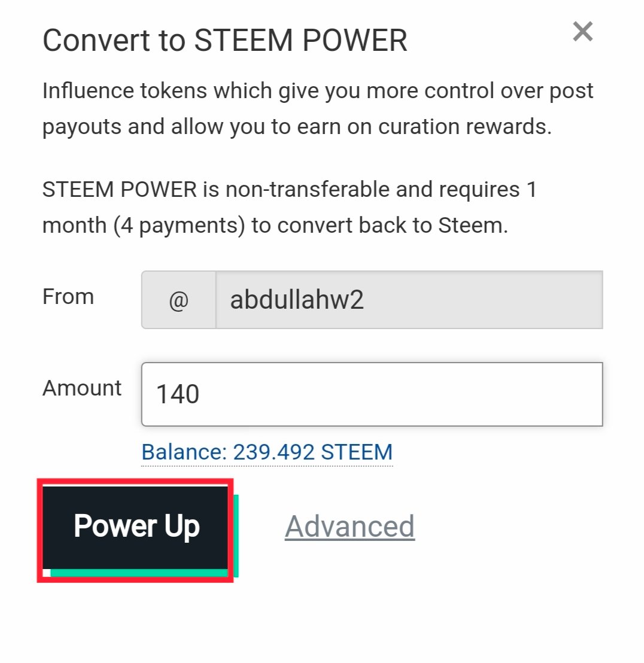Click the line starting with Influence tokens
Screen dimensions: 644x663
click(318, 92)
